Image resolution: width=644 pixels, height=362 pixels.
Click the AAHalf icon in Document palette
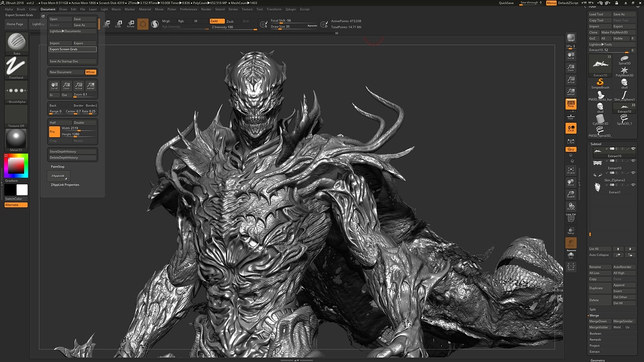tap(91, 86)
